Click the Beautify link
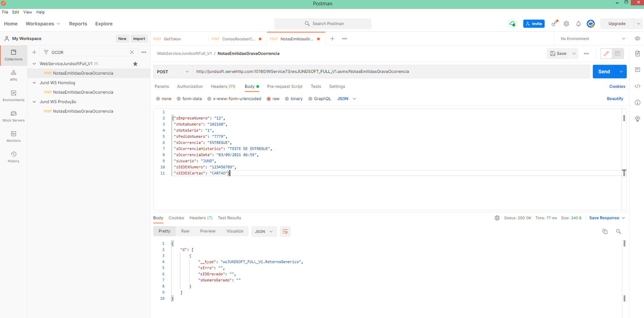The width and height of the screenshot is (644, 318). coord(615,99)
